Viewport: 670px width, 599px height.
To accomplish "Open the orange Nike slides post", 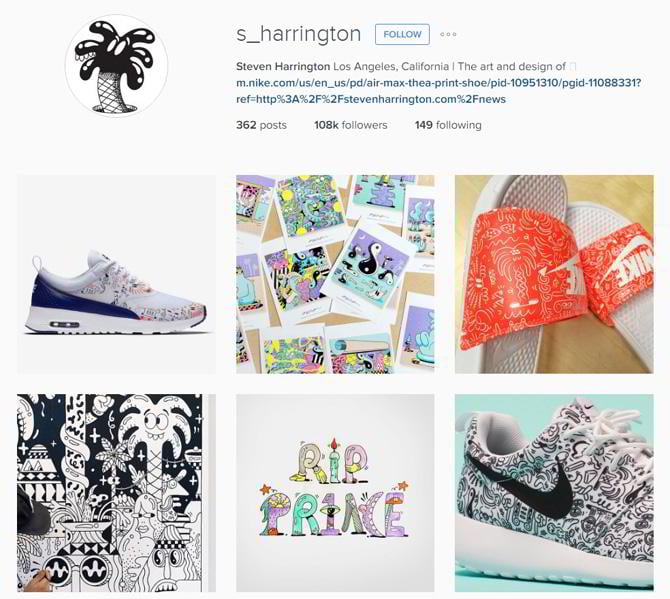I will click(554, 274).
